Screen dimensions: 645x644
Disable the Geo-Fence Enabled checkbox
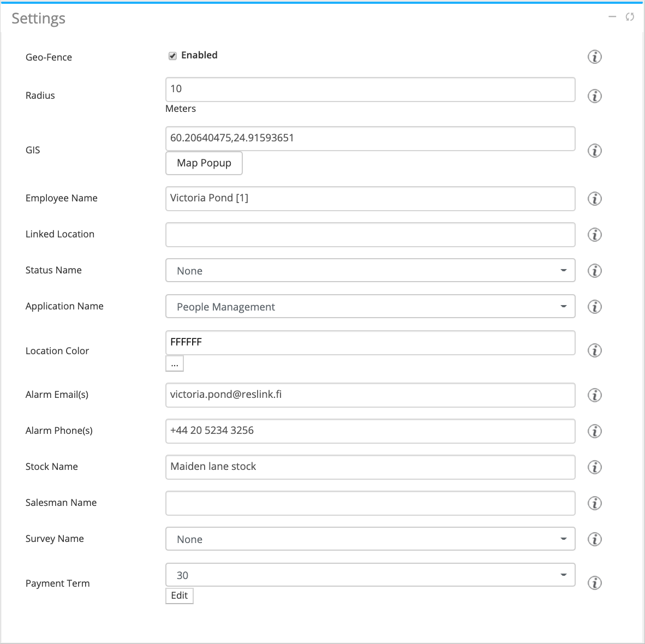click(x=172, y=56)
